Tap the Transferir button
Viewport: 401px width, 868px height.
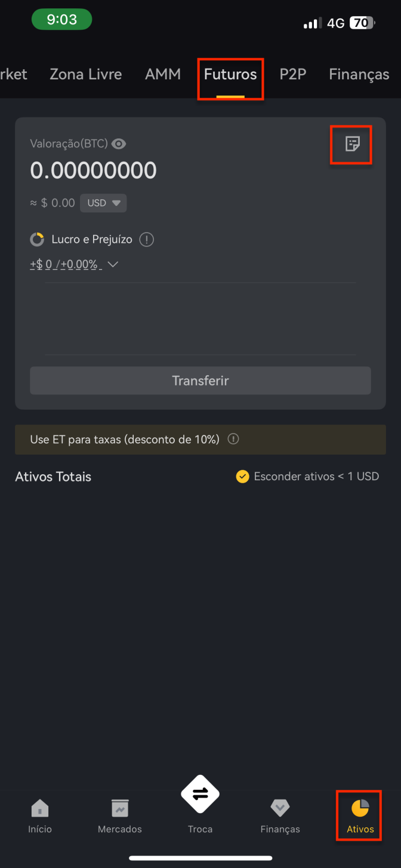pyautogui.click(x=200, y=381)
